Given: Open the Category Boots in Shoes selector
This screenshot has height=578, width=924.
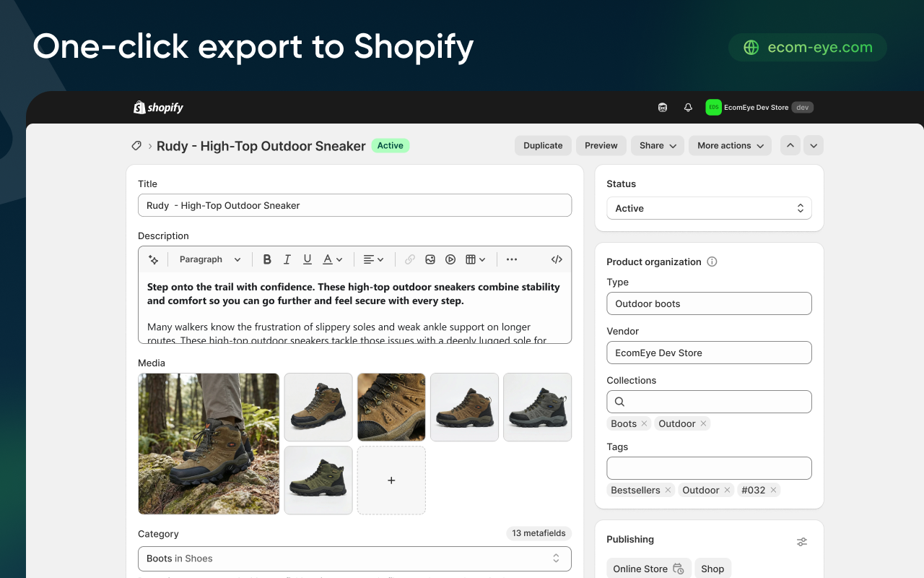Looking at the screenshot, I should click(x=354, y=558).
